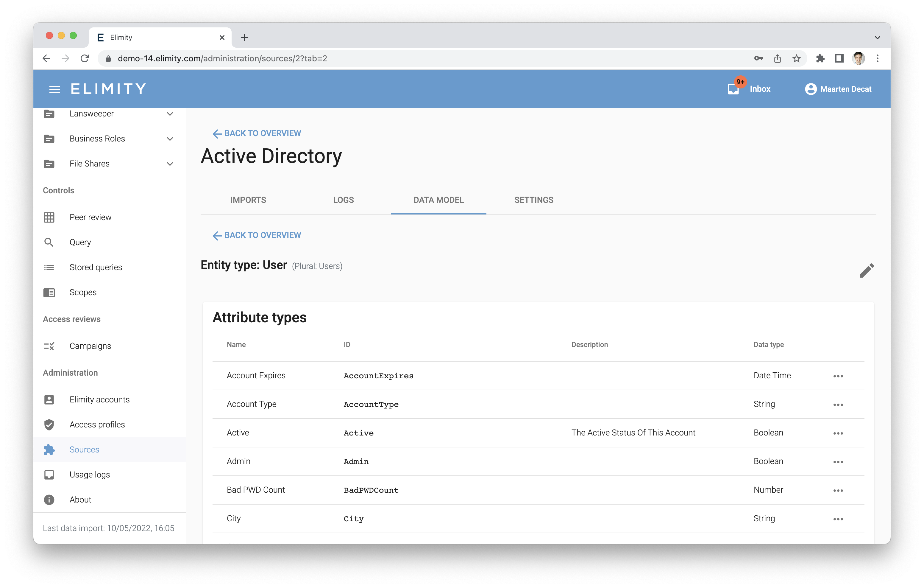Open more options for Active attribute row
924x588 pixels.
click(x=838, y=433)
